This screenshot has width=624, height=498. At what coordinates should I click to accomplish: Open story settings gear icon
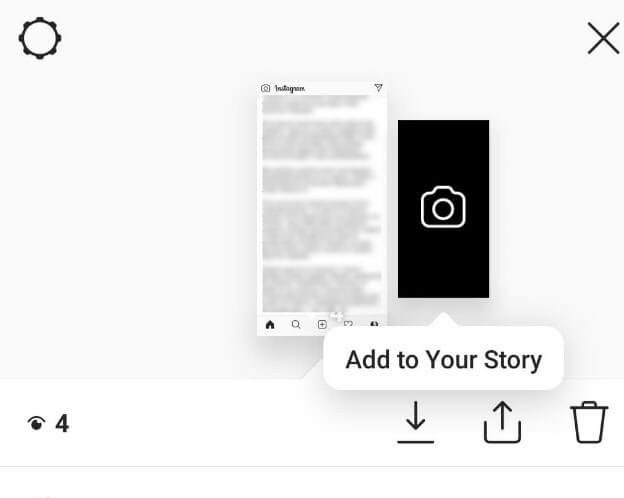40,38
